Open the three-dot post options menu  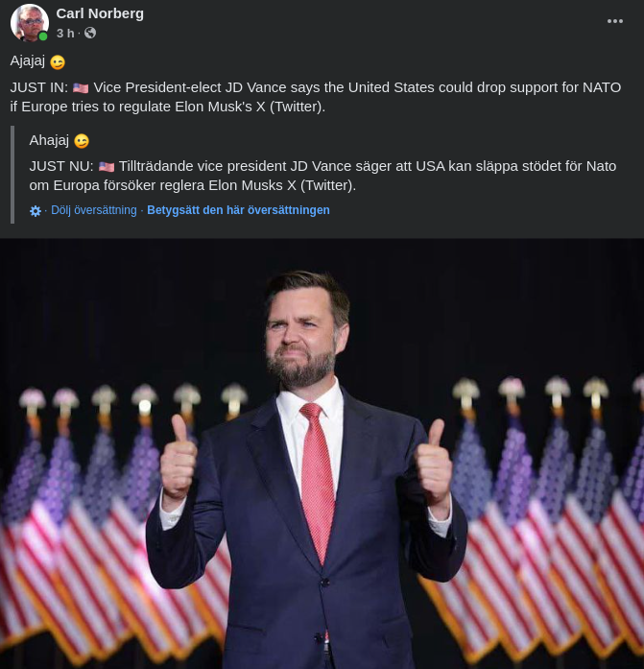[x=615, y=21]
